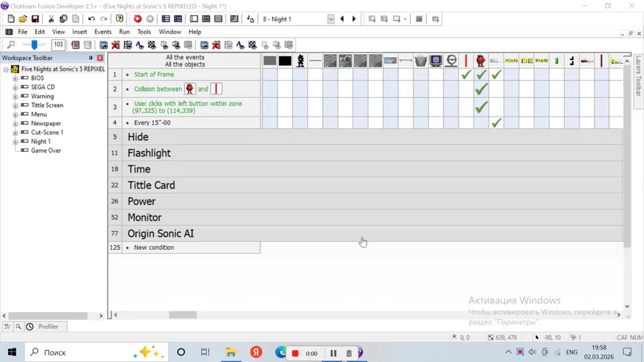Go to previous frame arrow
This screenshot has width=644, height=362.
pos(342,19)
